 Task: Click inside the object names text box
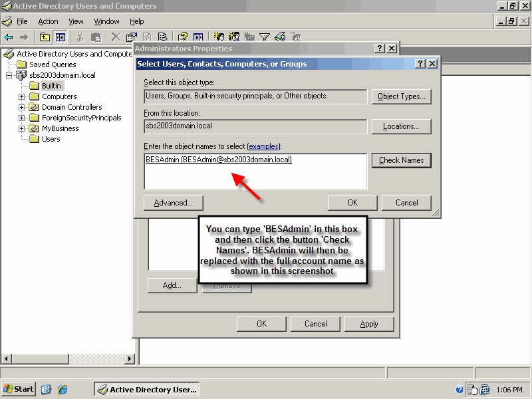point(255,172)
